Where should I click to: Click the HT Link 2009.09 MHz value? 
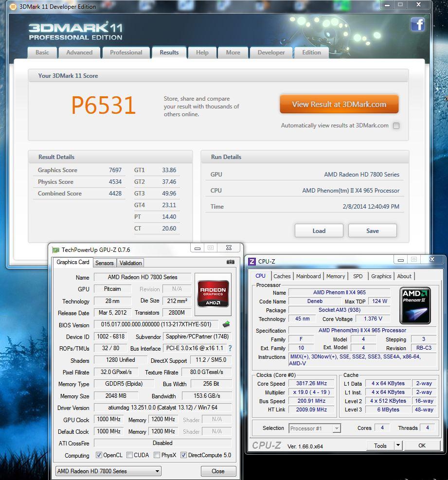pos(311,409)
